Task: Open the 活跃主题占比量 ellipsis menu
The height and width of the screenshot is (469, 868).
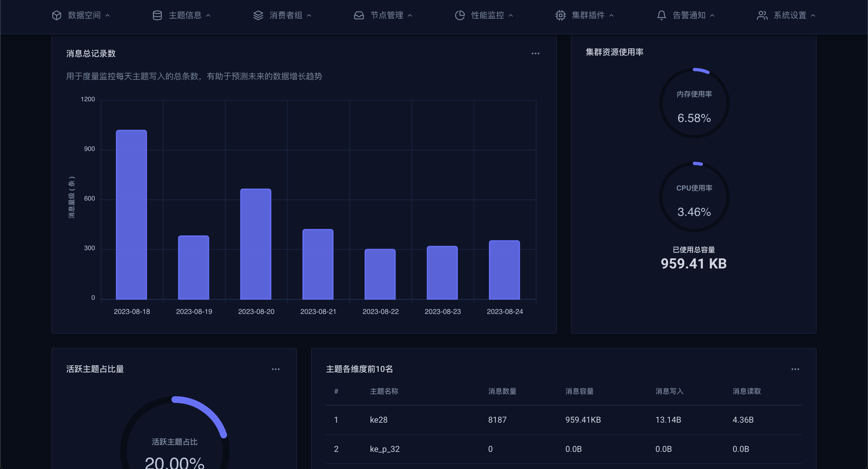Action: [x=276, y=369]
